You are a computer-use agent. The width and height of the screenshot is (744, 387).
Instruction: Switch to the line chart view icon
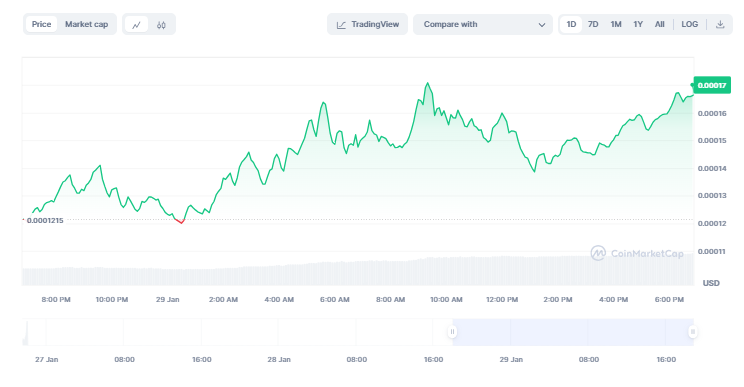coord(137,25)
